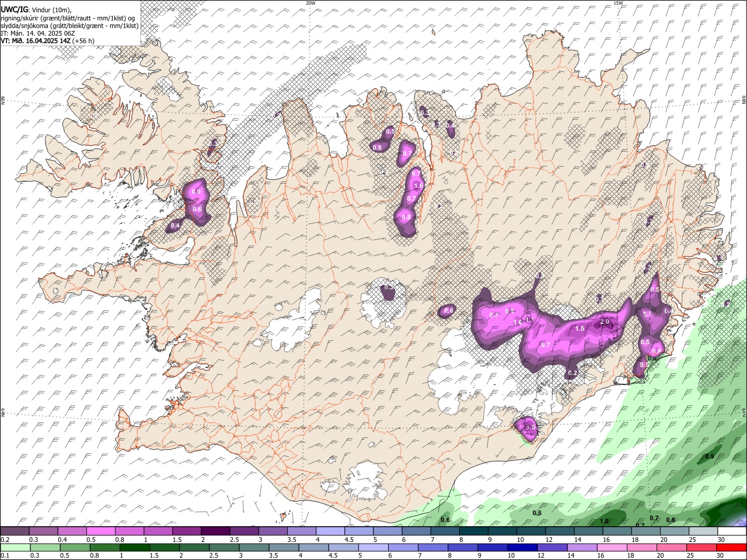Click the 'rigning/skúrir' legend description line
The height and width of the screenshot is (560, 747).
68,18
